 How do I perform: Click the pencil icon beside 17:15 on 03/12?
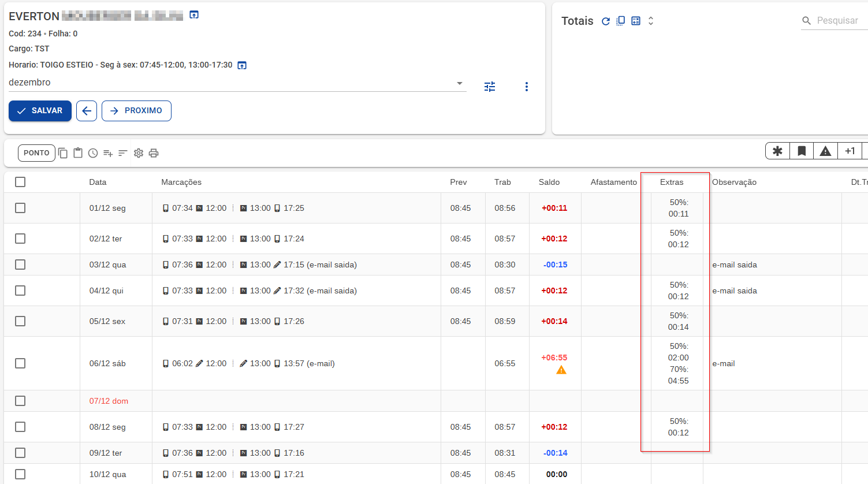(x=277, y=265)
